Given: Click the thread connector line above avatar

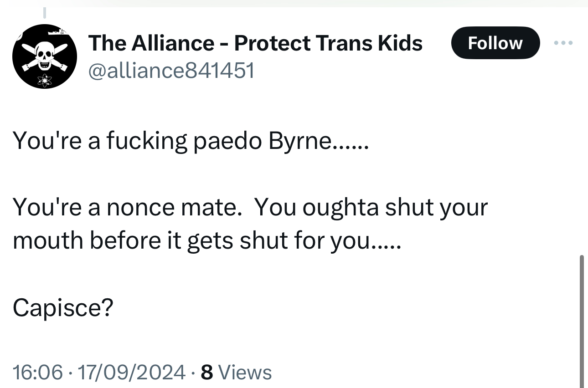Looking at the screenshot, I should pos(45,13).
